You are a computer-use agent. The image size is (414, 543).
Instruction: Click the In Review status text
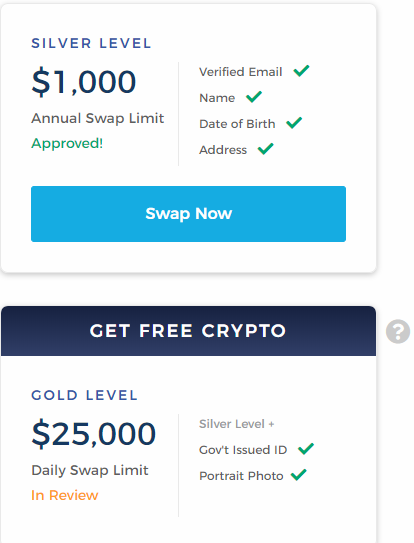click(65, 495)
